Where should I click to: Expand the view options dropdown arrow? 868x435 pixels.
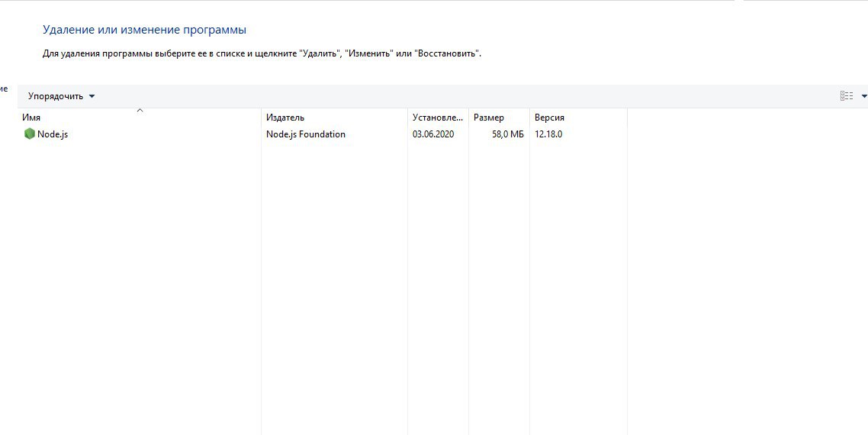click(864, 96)
